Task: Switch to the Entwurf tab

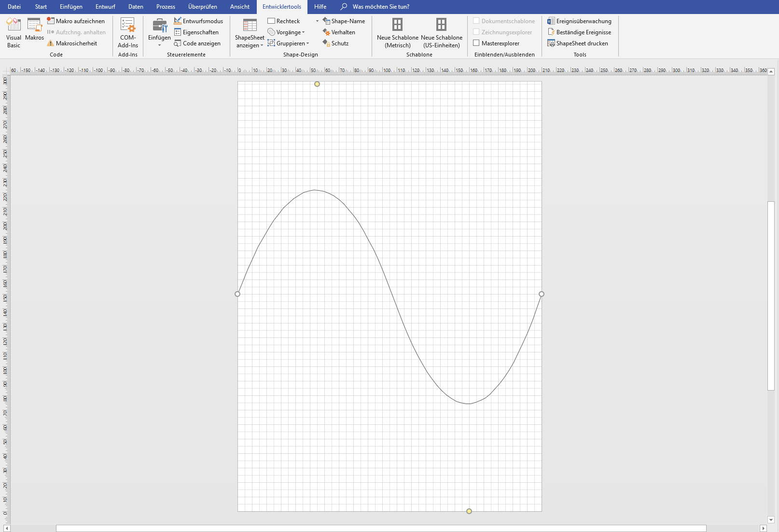Action: coord(105,7)
